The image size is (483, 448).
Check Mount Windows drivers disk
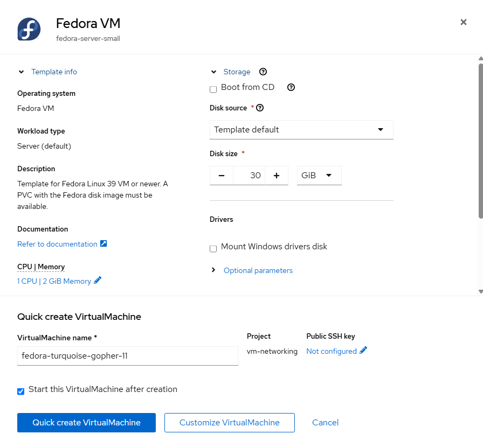pos(213,249)
